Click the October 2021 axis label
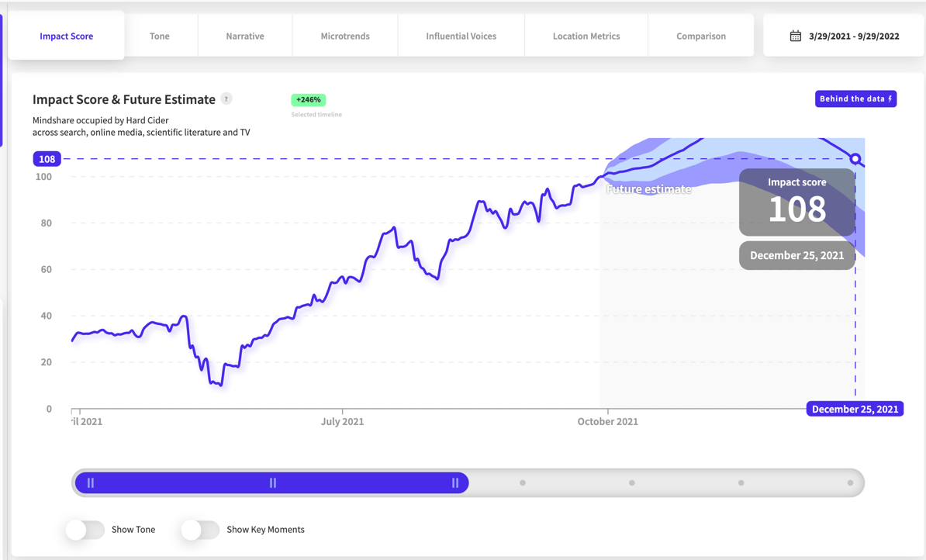926x560 pixels. (x=608, y=422)
